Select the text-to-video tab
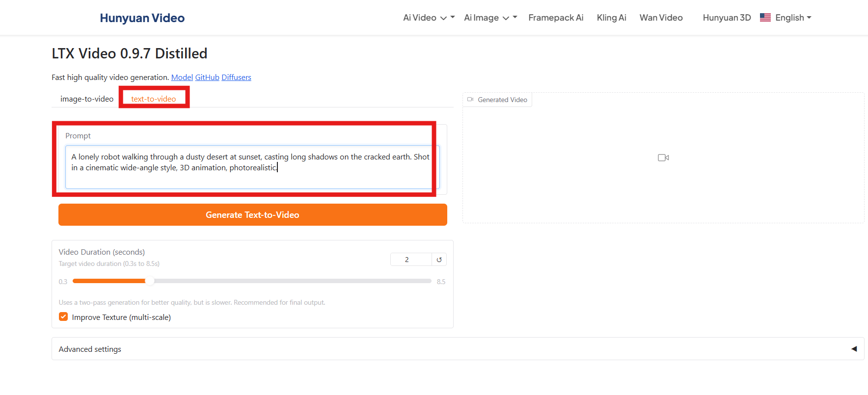Viewport: 868px width, 395px height. coord(153,99)
